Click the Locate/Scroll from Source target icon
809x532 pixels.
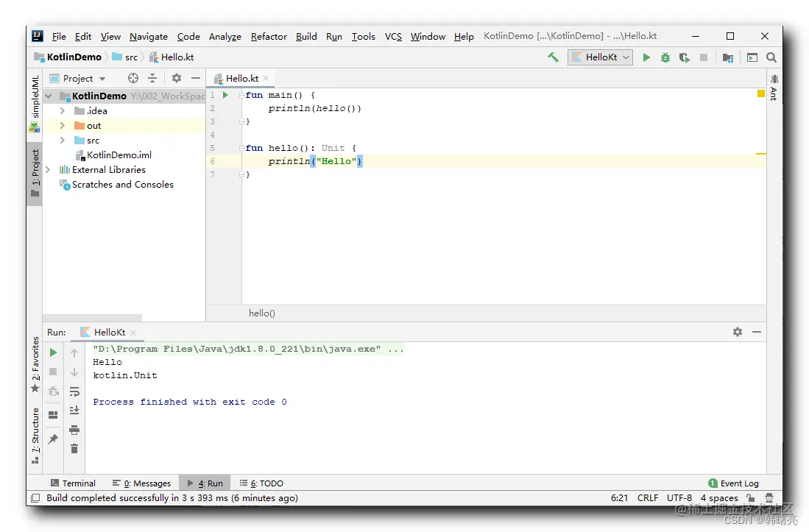(133, 78)
